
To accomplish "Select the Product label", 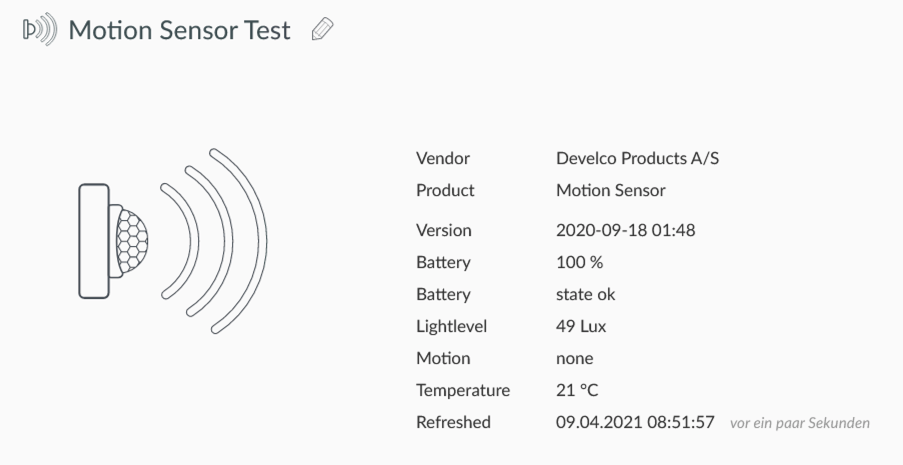I will click(445, 190).
